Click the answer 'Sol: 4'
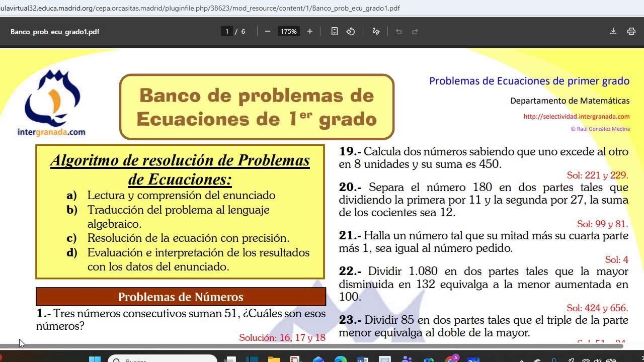The image size is (644, 362). (x=617, y=259)
